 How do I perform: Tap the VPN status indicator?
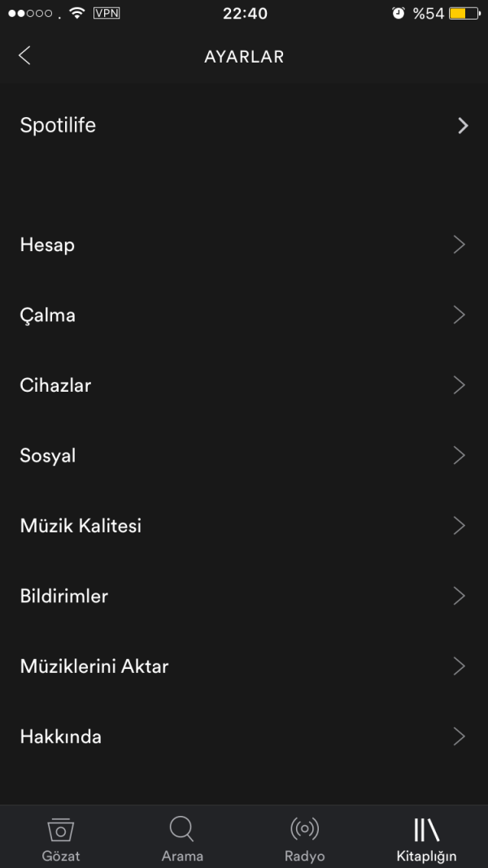click(x=107, y=13)
